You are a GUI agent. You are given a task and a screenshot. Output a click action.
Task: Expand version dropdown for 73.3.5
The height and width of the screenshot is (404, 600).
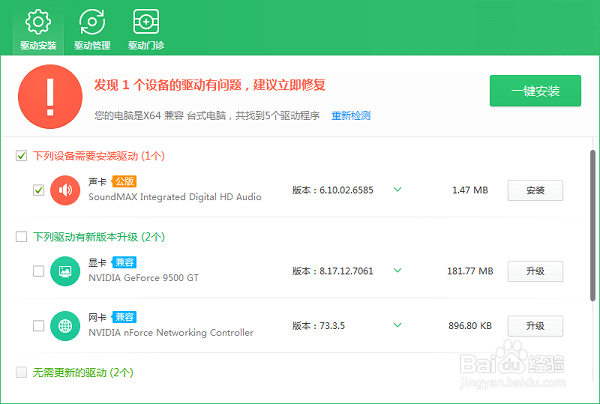[398, 325]
